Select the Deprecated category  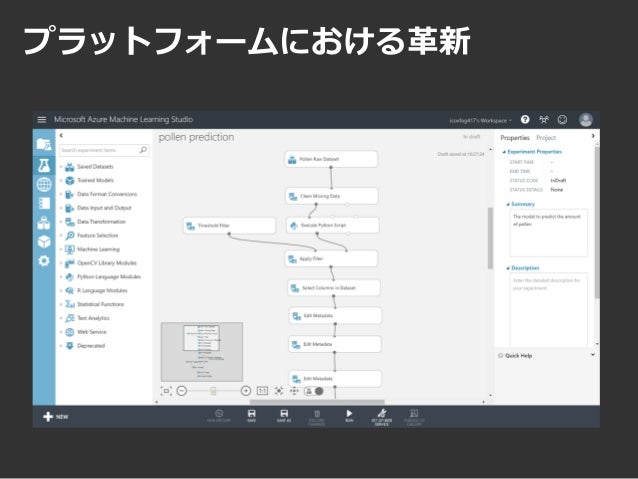(91, 346)
